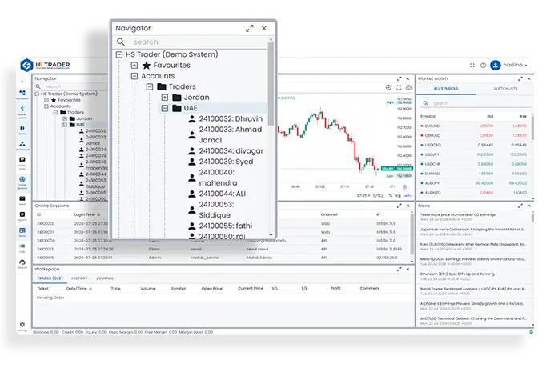Click the chart fullscreen frame icon
The width and height of the screenshot is (550, 392).
tap(399, 88)
